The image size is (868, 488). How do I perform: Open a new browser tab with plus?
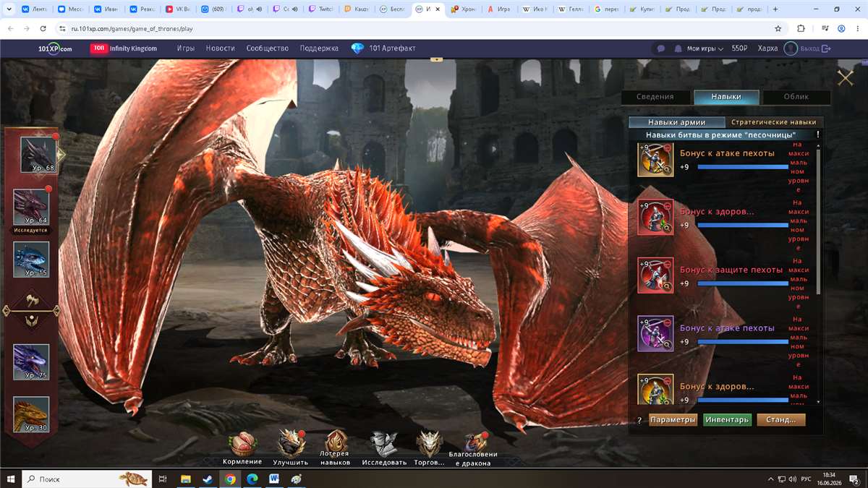pyautogui.click(x=776, y=9)
